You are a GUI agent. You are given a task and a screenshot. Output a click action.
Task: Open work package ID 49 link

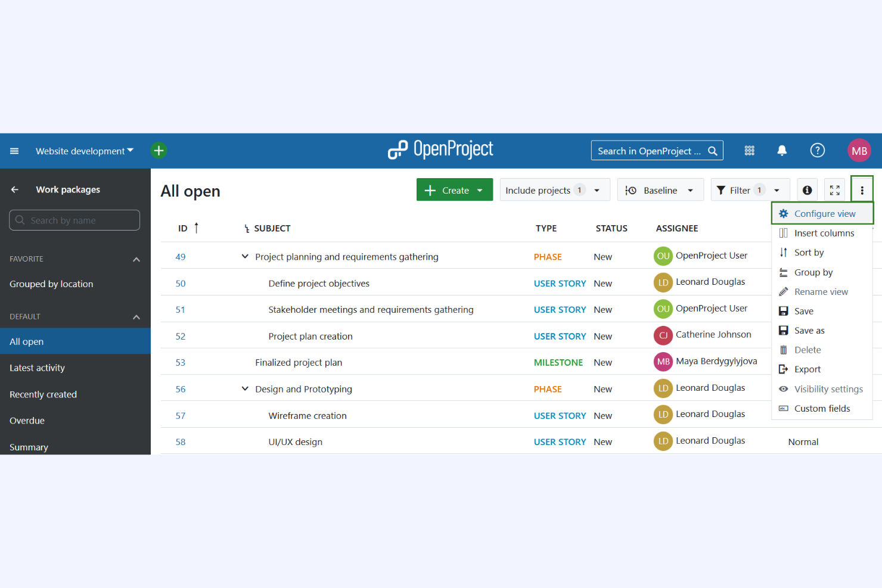[x=181, y=257]
